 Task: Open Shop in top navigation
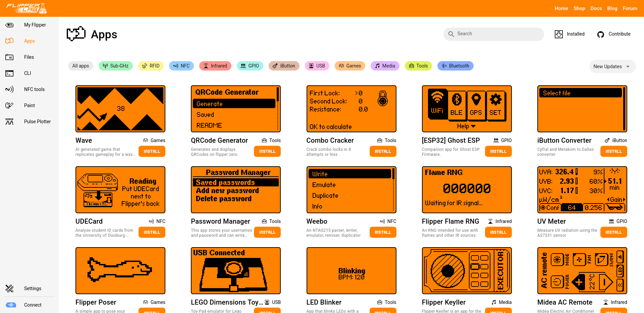click(579, 8)
